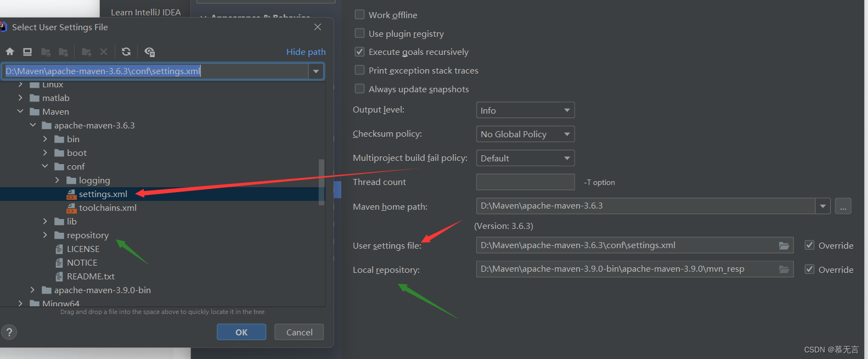Click the Module directory toolbar icon

coord(64,52)
